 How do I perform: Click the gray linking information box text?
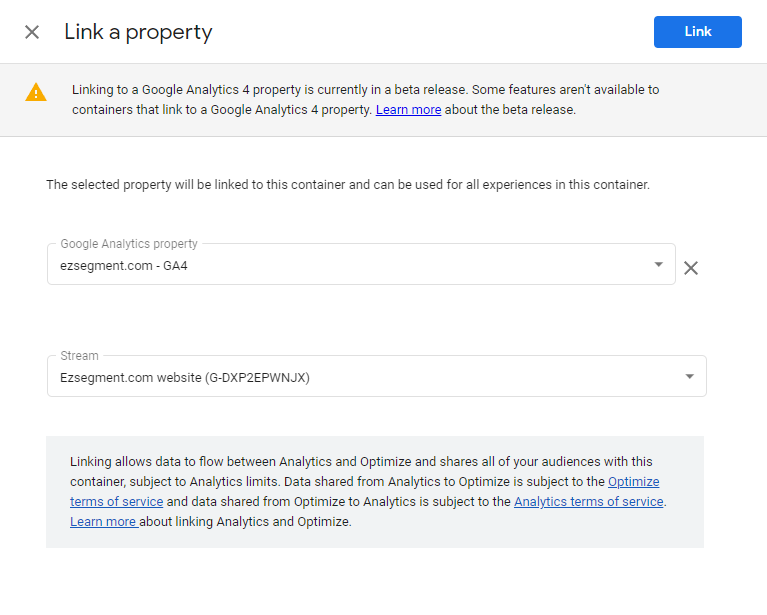click(x=368, y=492)
